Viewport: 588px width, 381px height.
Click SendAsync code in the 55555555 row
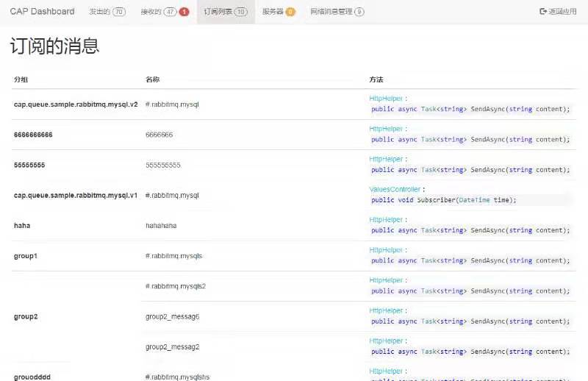coord(470,170)
